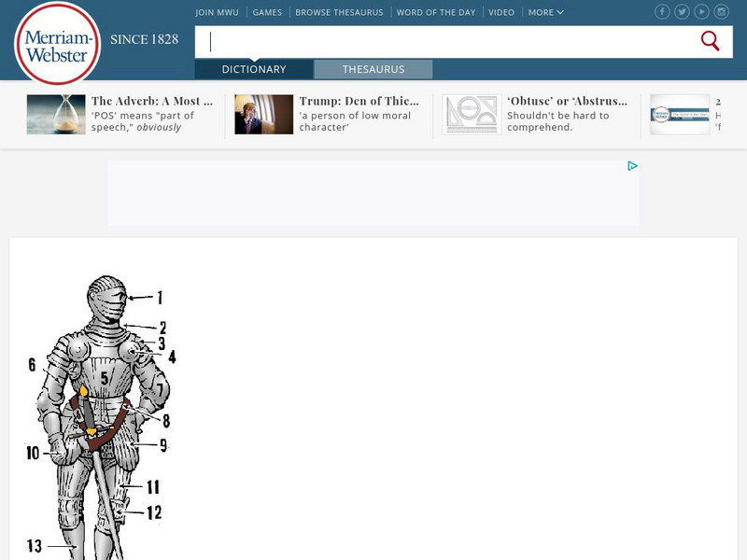Switch to the THESAURUS tab

coord(374,69)
